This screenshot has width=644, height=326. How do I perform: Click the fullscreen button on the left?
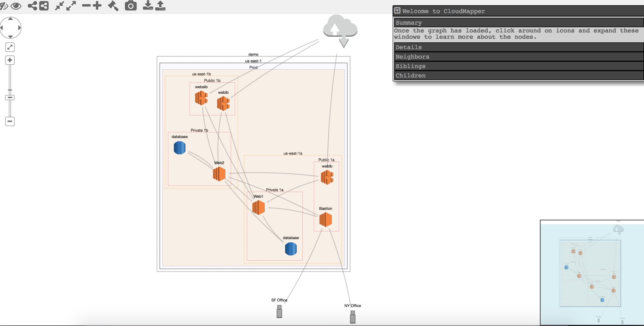pyautogui.click(x=10, y=47)
